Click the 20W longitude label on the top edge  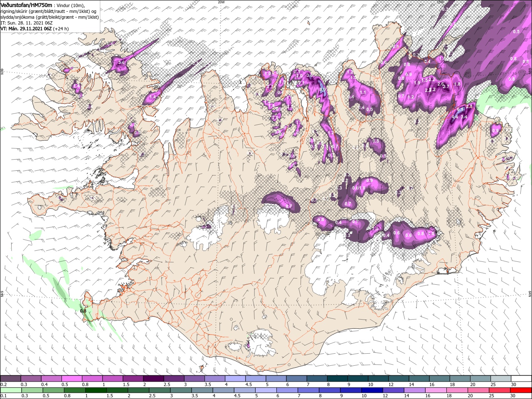click(x=221, y=2)
